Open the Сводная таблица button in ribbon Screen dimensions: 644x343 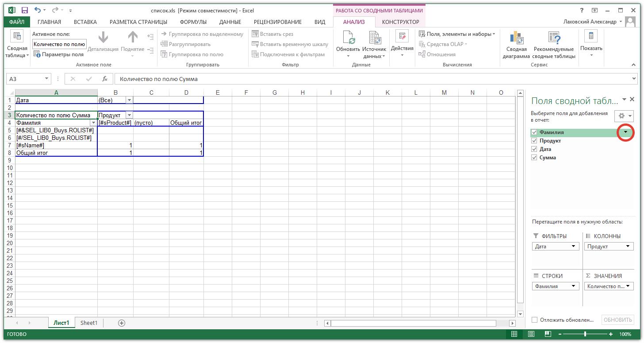(x=17, y=44)
